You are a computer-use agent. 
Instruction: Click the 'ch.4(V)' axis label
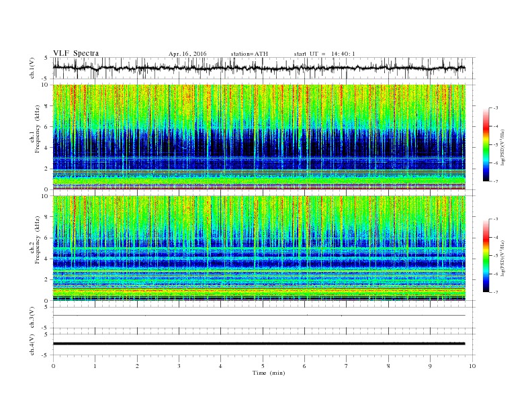pyautogui.click(x=32, y=345)
